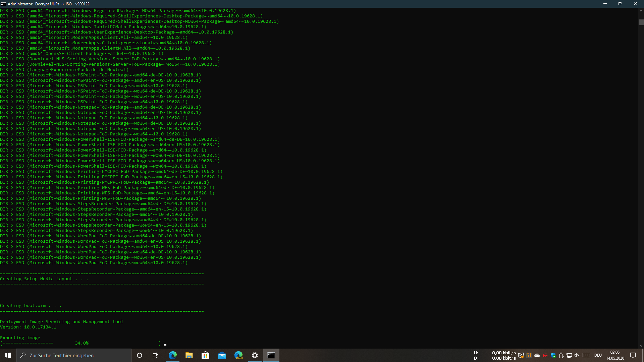Screen dimensions: 644x362
Task: Click the console vertical scrollbar thumb
Action: (641, 22)
